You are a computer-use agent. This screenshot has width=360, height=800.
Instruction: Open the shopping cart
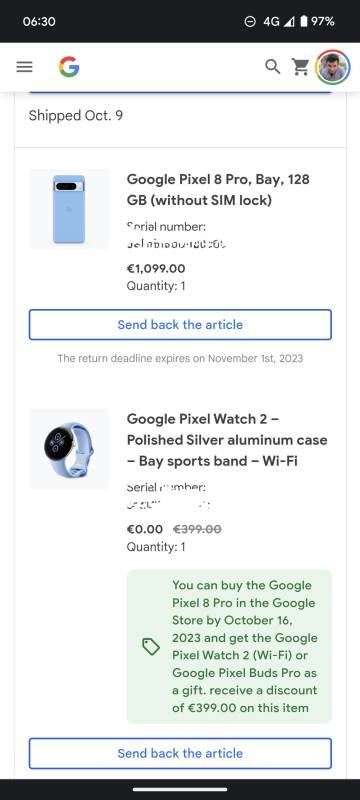tap(300, 67)
